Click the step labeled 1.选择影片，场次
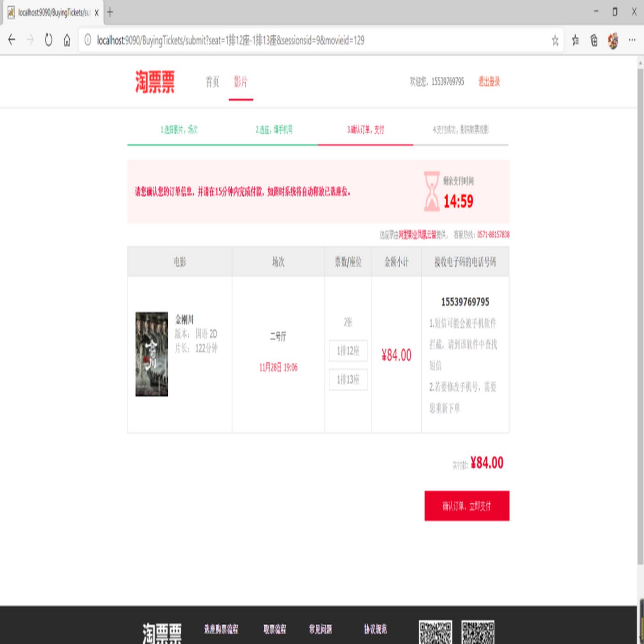The height and width of the screenshot is (644, 644). click(x=178, y=130)
